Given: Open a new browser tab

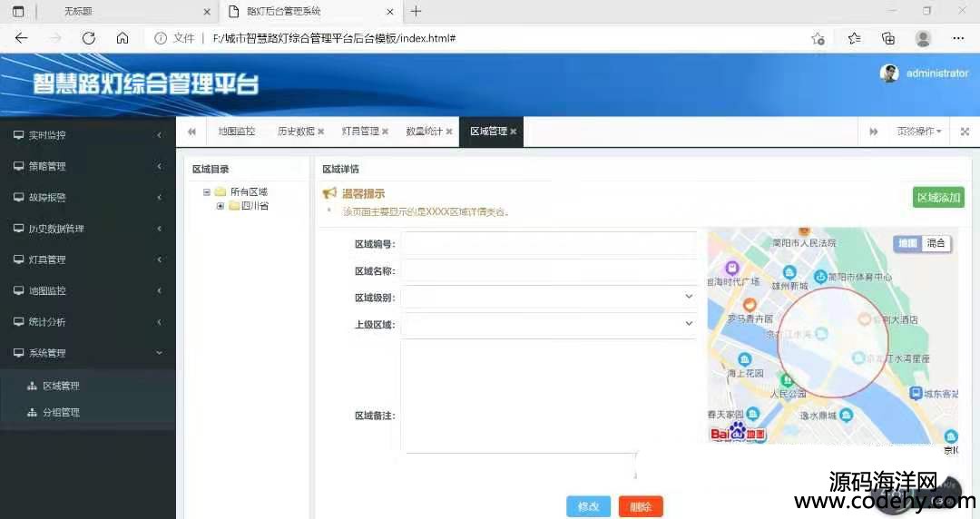Looking at the screenshot, I should tap(416, 11).
